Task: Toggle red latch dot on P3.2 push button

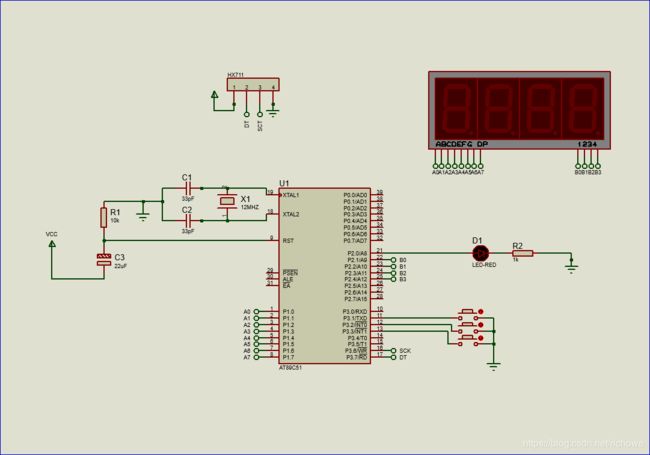Action: coord(481,325)
